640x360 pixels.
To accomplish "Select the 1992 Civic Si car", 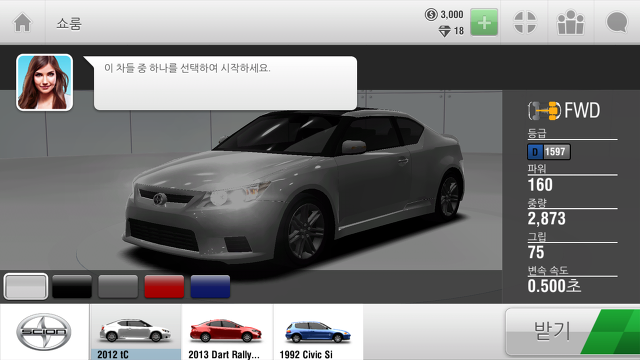I will click(318, 332).
